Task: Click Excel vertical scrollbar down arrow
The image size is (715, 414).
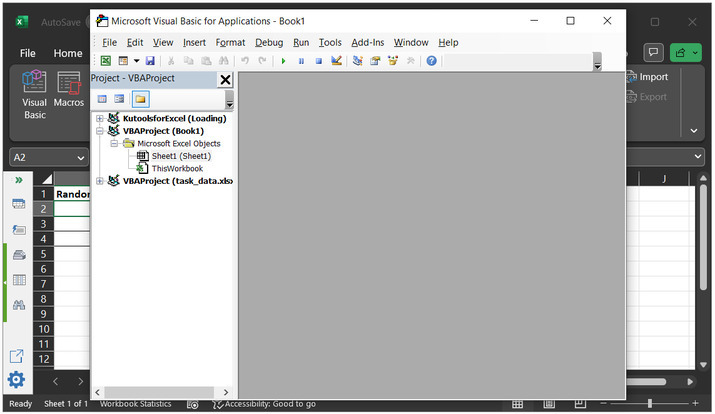Action: (x=703, y=365)
